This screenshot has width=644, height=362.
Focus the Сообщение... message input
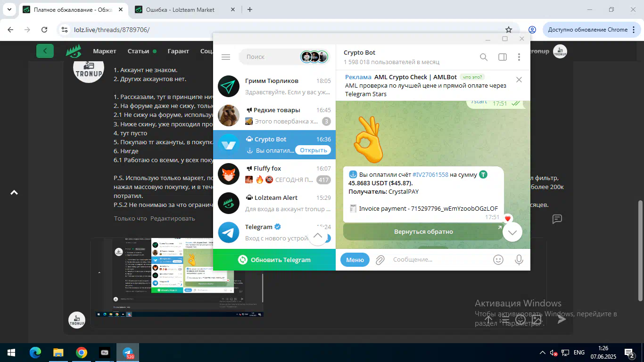(x=439, y=260)
